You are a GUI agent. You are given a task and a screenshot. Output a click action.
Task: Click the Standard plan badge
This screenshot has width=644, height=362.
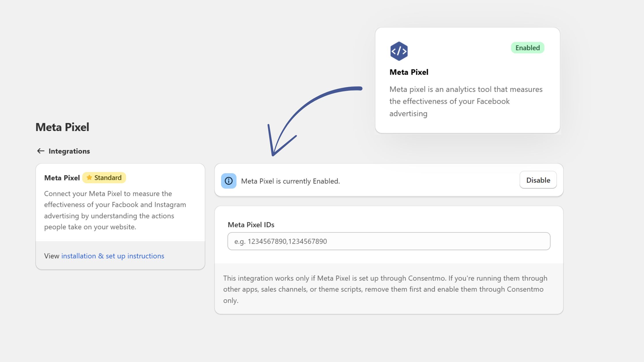point(104,178)
